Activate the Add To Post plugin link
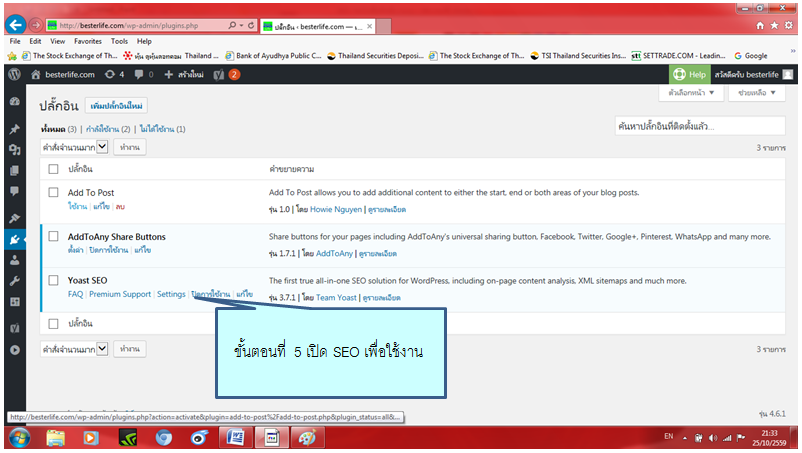The image size is (802, 453). click(x=77, y=206)
